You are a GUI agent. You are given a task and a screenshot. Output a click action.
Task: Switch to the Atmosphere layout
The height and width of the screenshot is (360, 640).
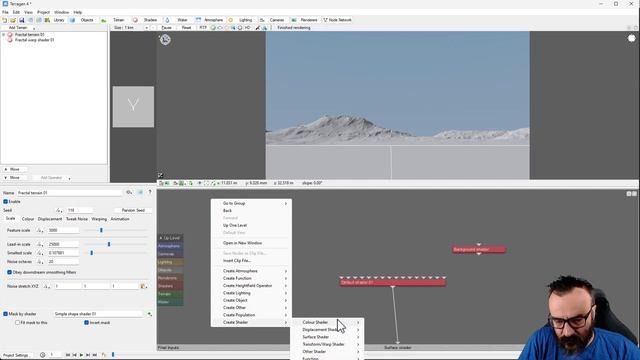[x=209, y=20]
